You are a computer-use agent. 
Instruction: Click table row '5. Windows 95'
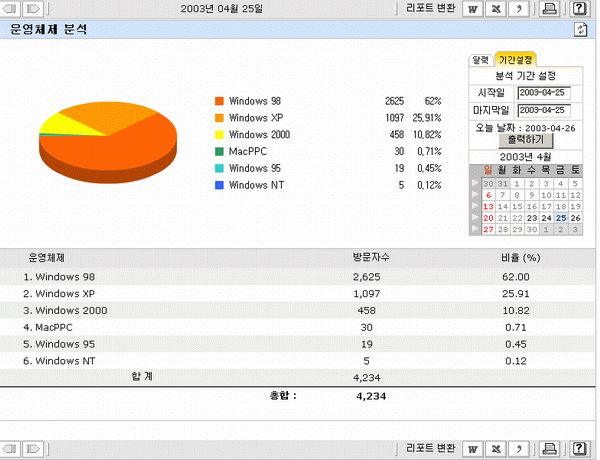(x=297, y=344)
